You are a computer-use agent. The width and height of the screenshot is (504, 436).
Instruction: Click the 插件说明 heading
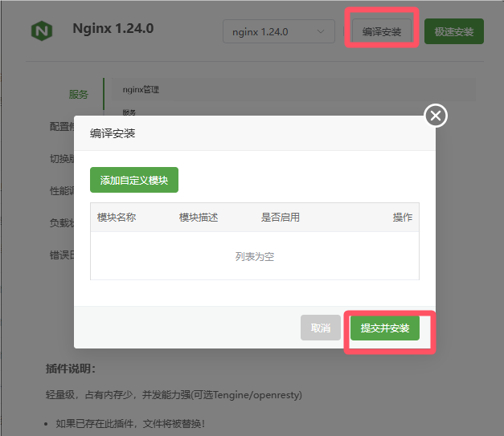point(71,369)
